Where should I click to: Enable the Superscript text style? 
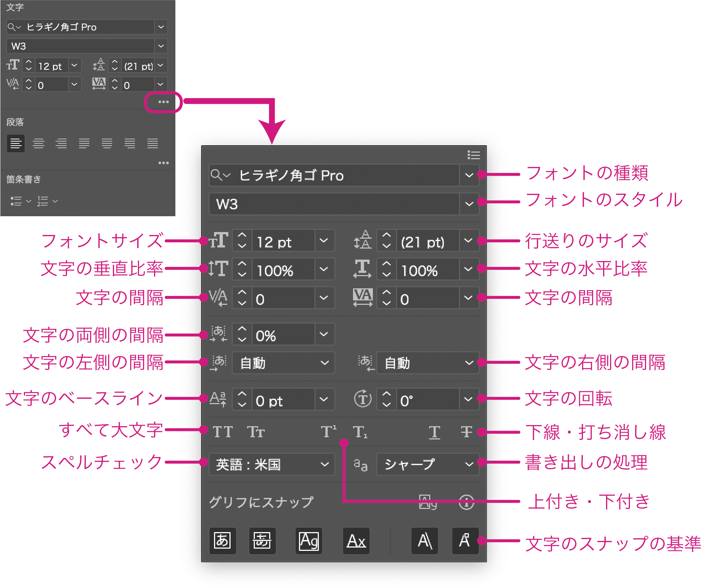click(328, 432)
